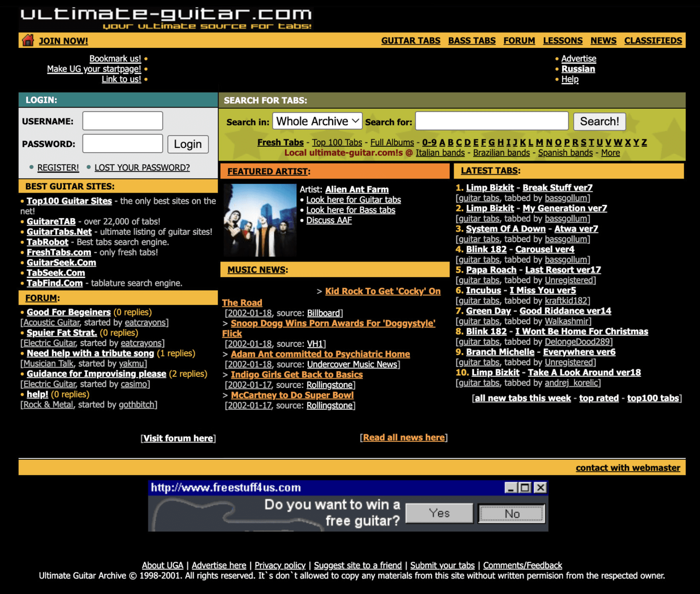Viewport: 700px width, 594px height.
Task: Open the GuitareTAB site link
Action: 51,221
